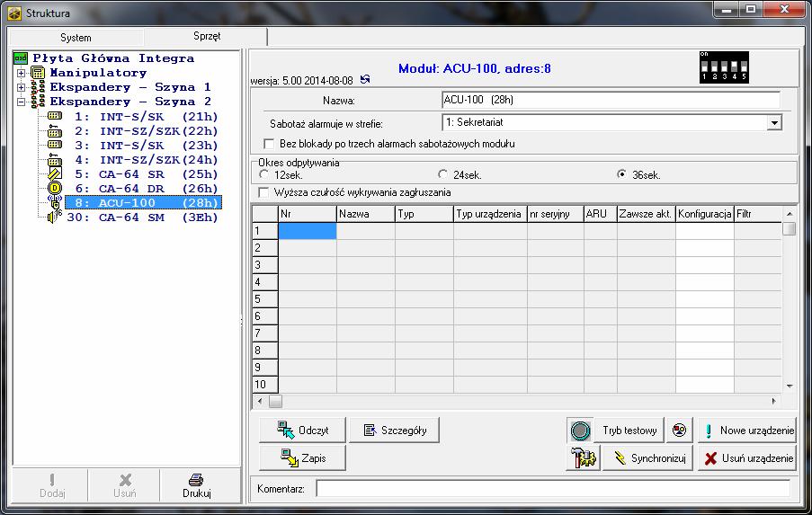The width and height of the screenshot is (812, 515).
Task: Click the ACU-100 wireless module icon
Action: pyautogui.click(x=54, y=202)
